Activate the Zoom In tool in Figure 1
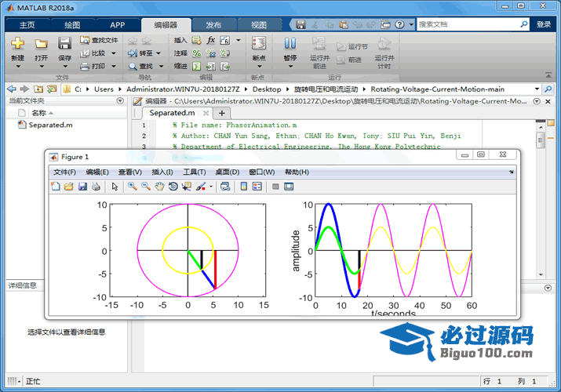Viewport: 561px width, 392px height. 133,186
